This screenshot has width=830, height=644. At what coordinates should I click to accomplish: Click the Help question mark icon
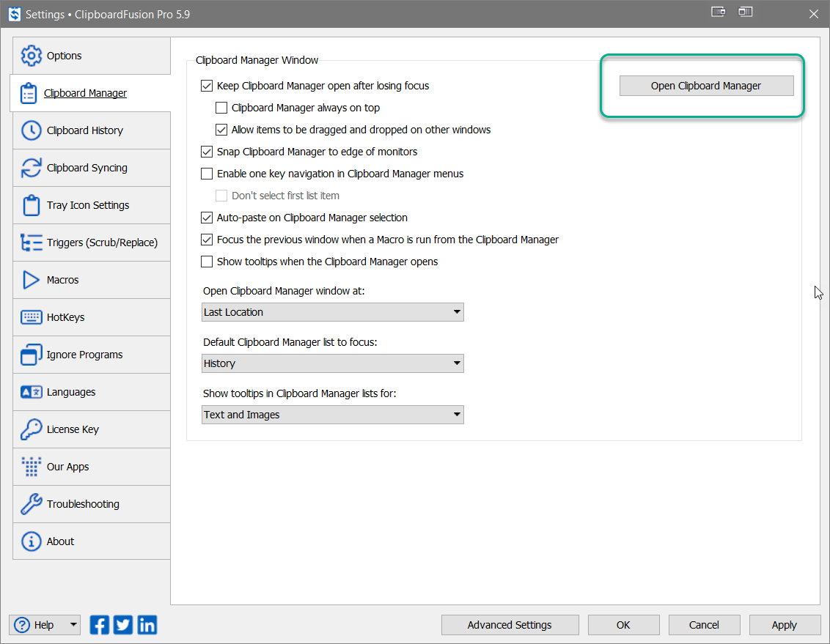(x=22, y=625)
